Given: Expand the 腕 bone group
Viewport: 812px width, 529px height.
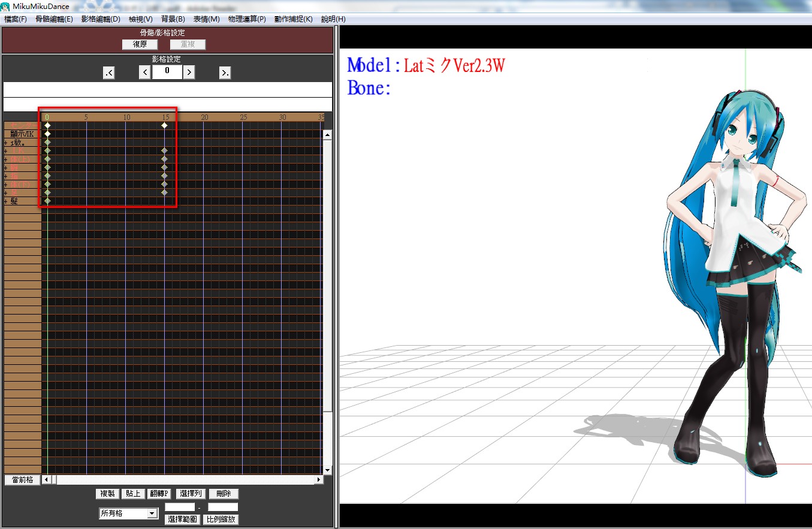Looking at the screenshot, I should pos(6,168).
